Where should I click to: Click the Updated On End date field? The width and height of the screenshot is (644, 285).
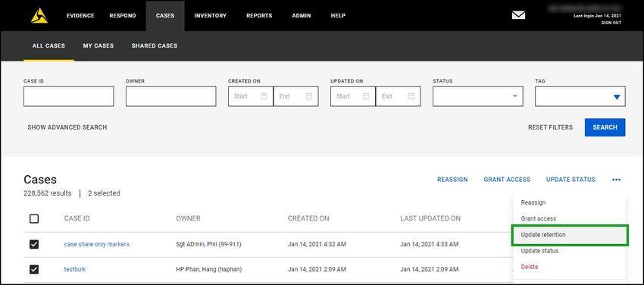point(398,96)
